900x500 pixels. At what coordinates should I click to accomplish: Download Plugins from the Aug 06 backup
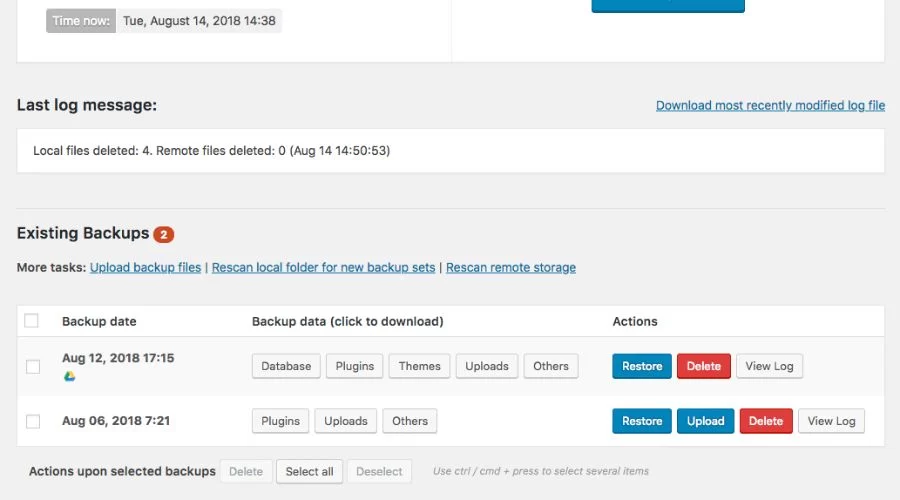point(280,421)
